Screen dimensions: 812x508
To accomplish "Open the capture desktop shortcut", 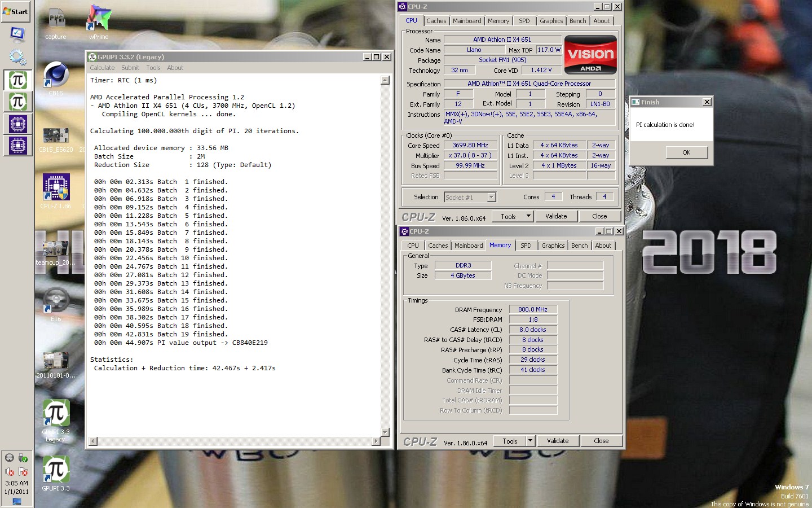I will click(56, 24).
